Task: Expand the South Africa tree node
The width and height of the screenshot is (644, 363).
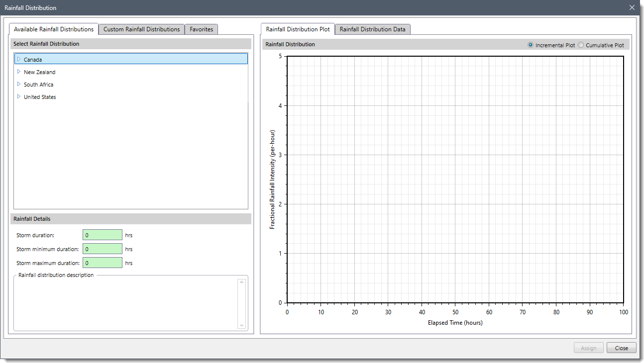Action: 19,84
